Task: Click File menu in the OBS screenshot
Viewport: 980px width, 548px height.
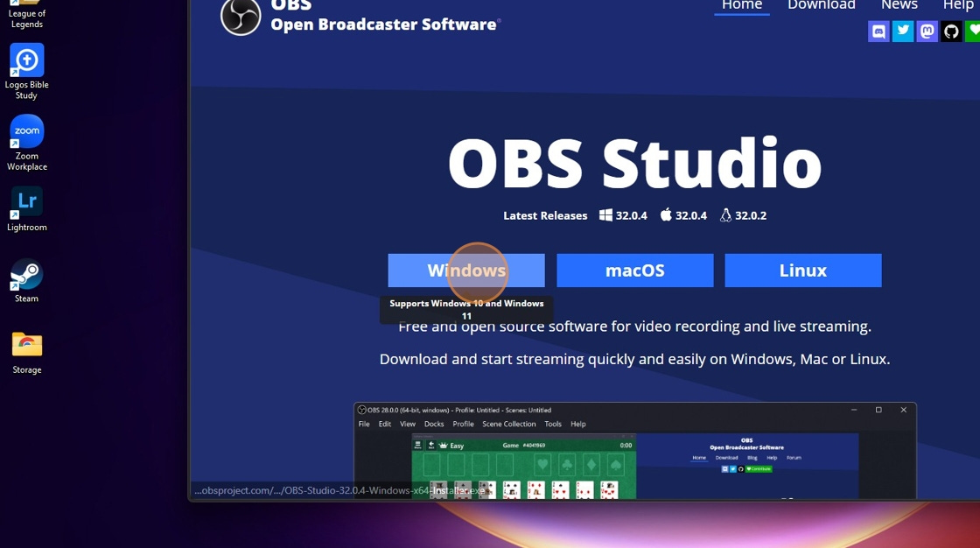Action: tap(364, 425)
